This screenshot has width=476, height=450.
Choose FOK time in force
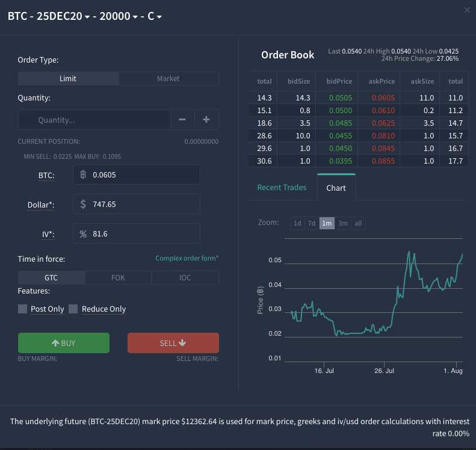pos(118,278)
